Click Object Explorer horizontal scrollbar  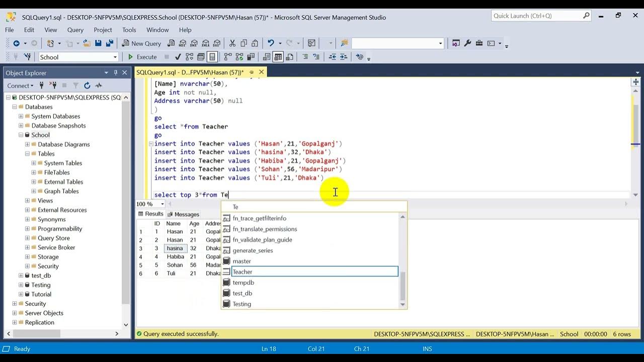tap(36, 333)
